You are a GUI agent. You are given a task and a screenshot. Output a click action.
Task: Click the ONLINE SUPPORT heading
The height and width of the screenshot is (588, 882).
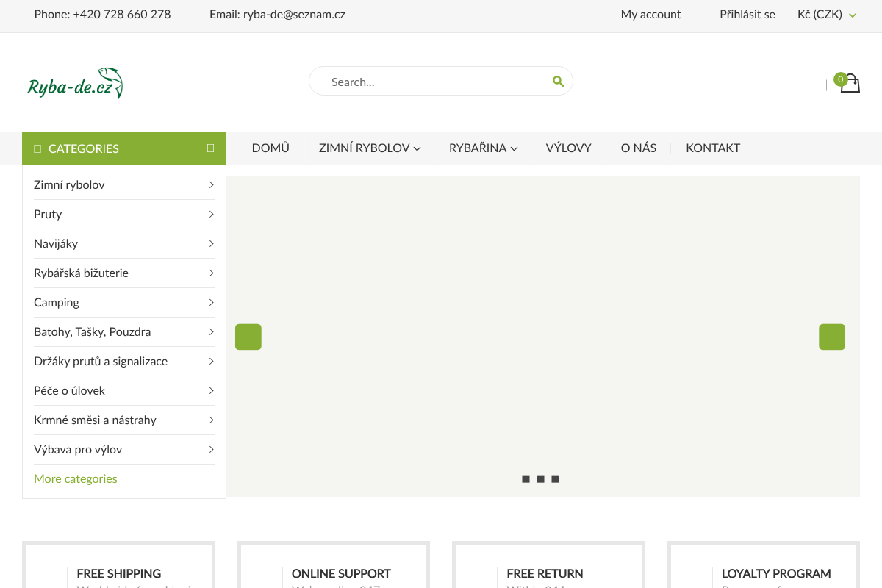(341, 573)
